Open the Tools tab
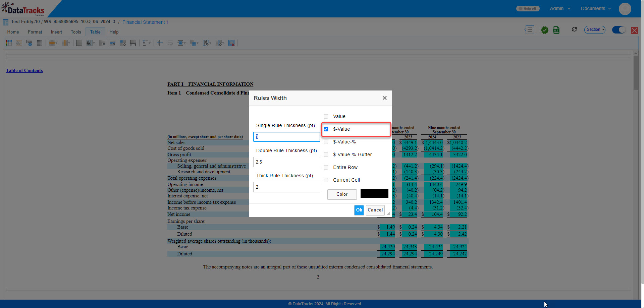This screenshot has width=644, height=308. (x=76, y=32)
